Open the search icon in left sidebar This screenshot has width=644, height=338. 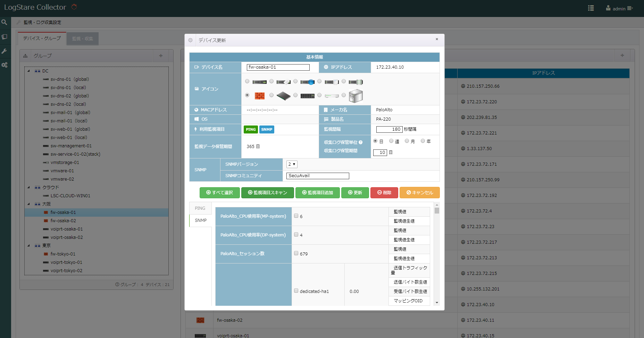coord(4,22)
